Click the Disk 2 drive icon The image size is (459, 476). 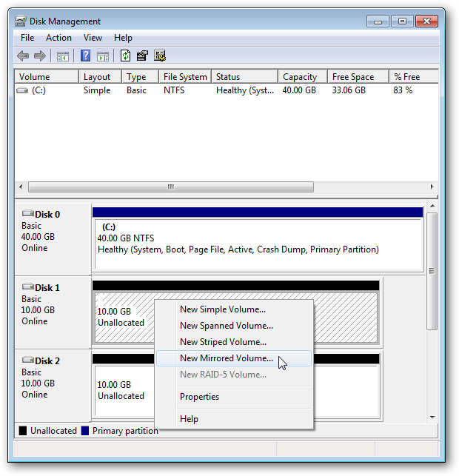pos(28,360)
